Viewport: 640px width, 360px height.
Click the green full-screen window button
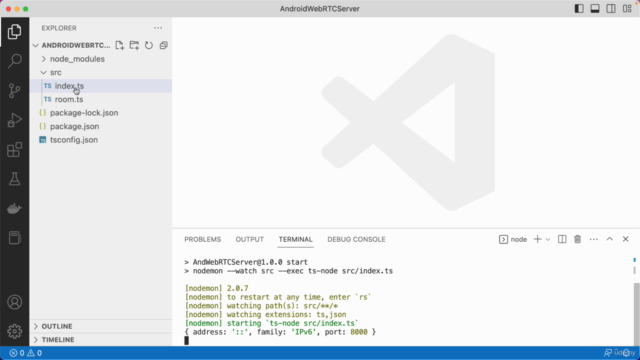click(26, 9)
